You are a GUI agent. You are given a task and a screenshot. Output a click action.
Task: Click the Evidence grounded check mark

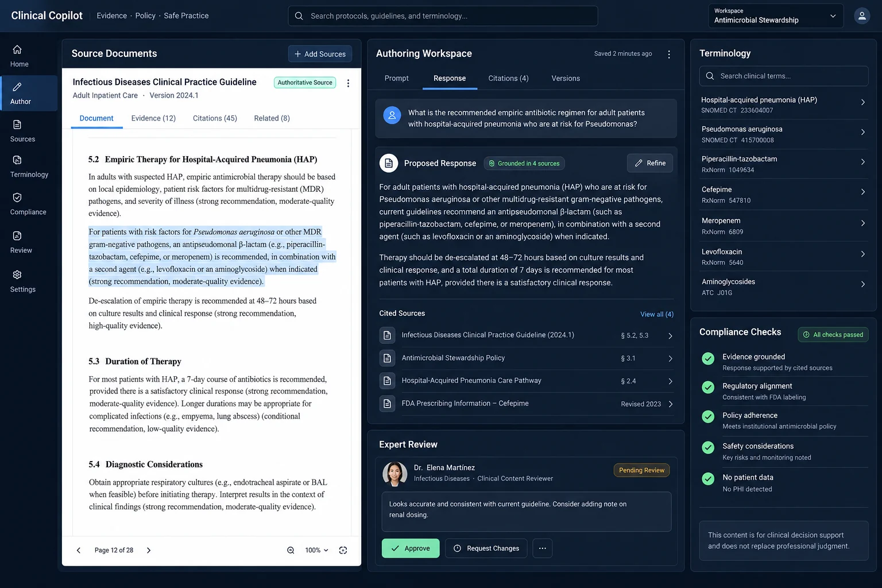[x=708, y=358]
